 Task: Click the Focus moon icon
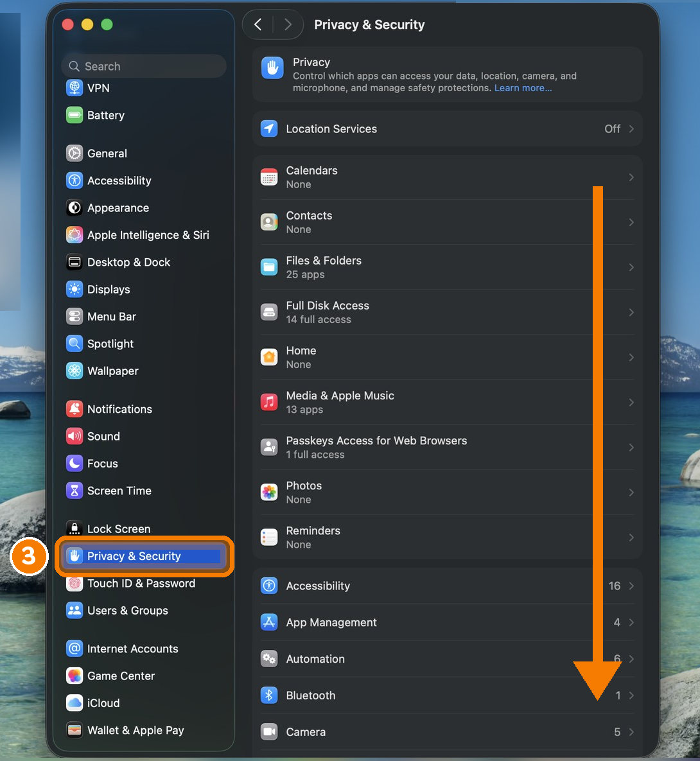tap(74, 464)
